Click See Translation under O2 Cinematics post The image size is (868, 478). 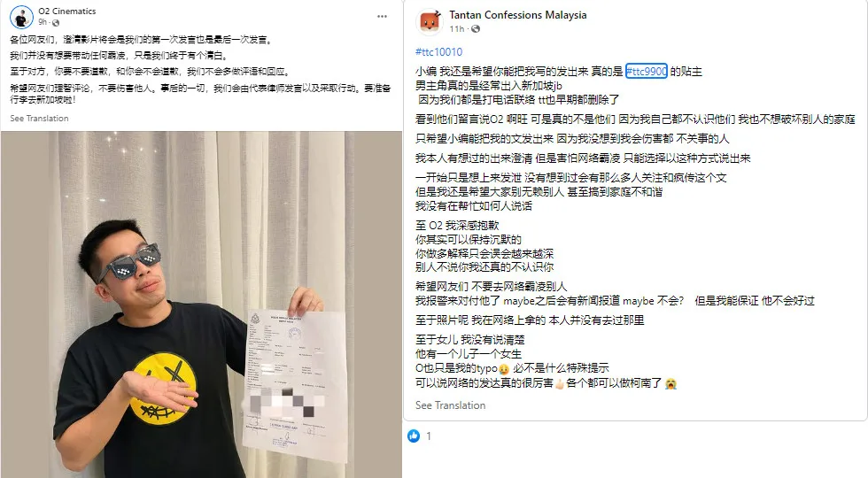coord(39,119)
